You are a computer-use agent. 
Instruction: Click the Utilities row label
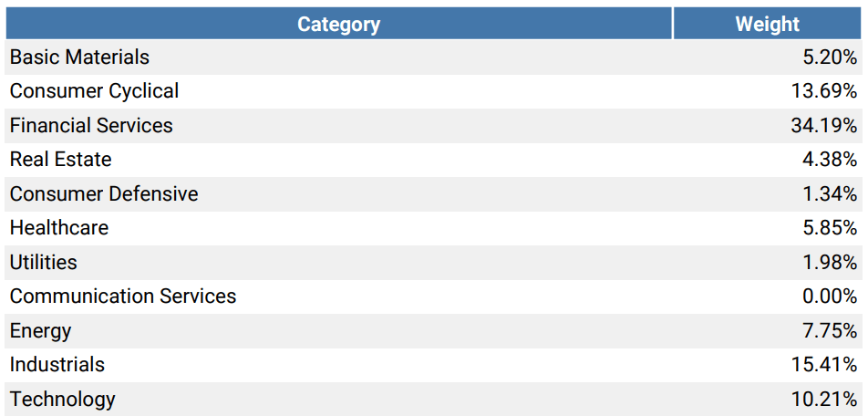click(44, 263)
